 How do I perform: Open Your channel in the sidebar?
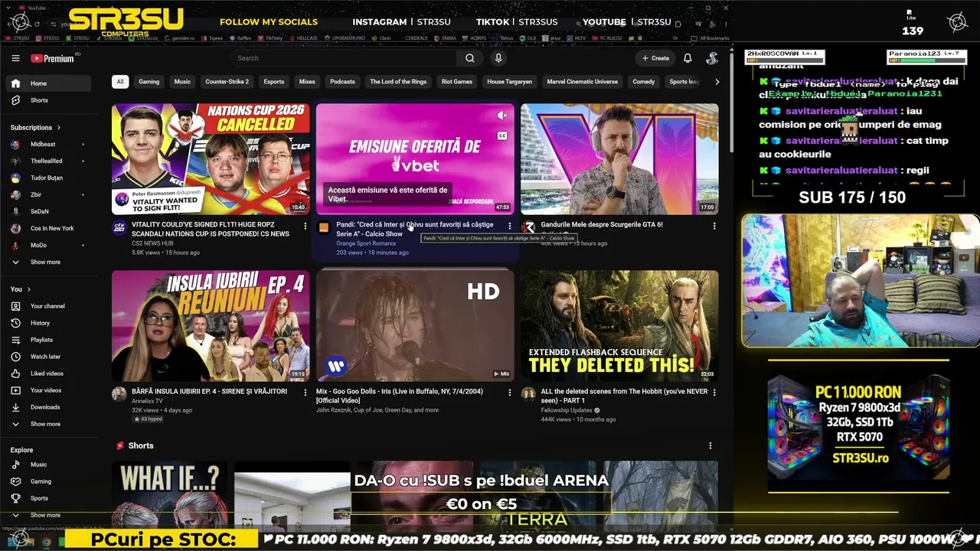(x=49, y=306)
